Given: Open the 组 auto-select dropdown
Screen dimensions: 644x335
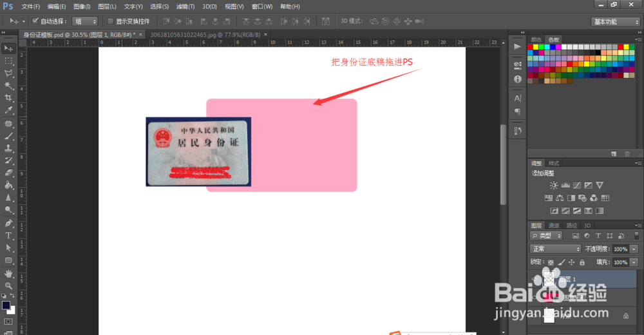Looking at the screenshot, I should click(x=84, y=21).
